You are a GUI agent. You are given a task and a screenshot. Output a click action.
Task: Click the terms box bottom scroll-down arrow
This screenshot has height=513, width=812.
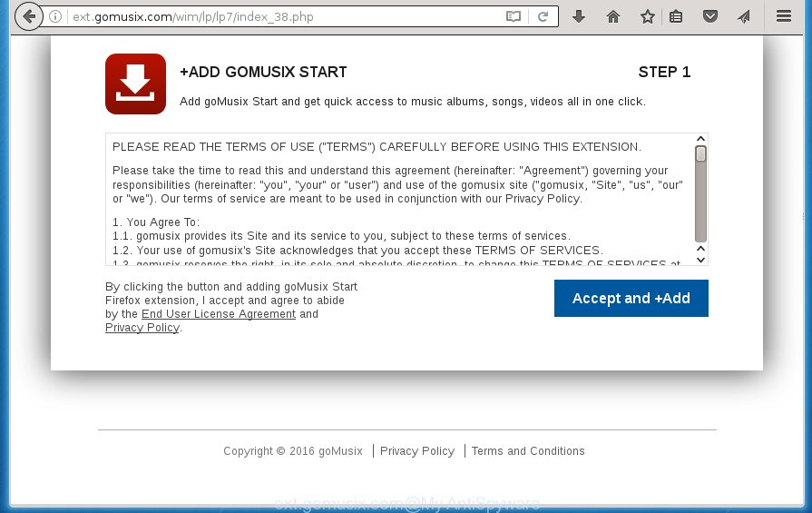(700, 260)
